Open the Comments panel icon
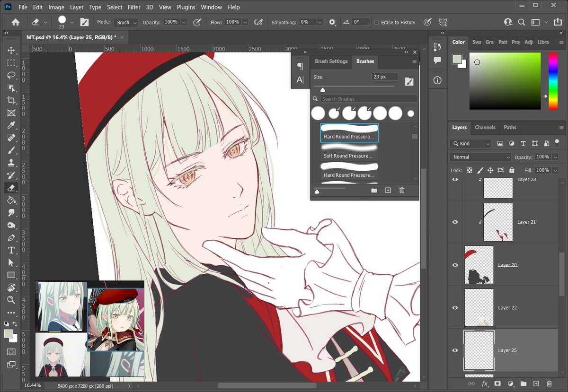 437,61
